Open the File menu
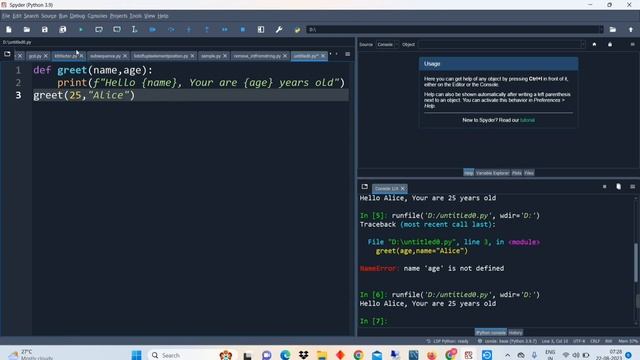This screenshot has width=640, height=360. click(6, 16)
